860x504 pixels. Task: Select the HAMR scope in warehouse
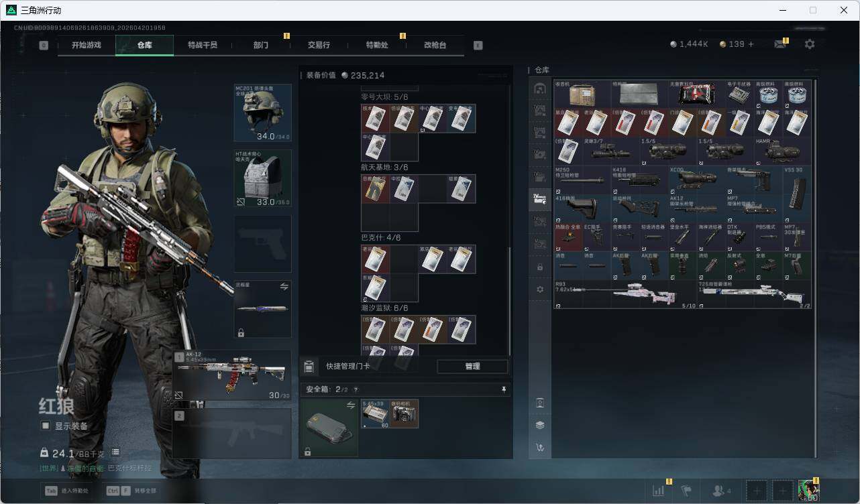(782, 151)
